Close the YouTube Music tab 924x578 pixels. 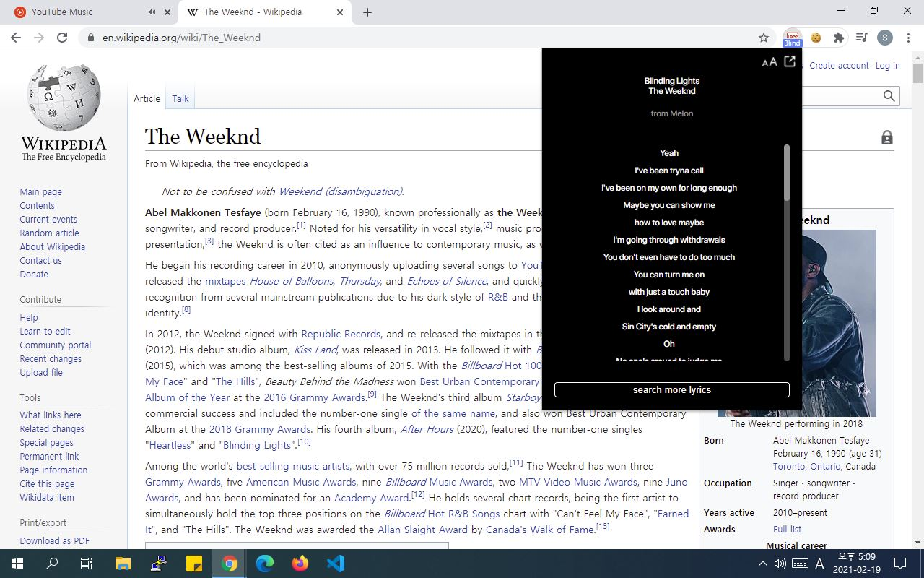pos(167,12)
